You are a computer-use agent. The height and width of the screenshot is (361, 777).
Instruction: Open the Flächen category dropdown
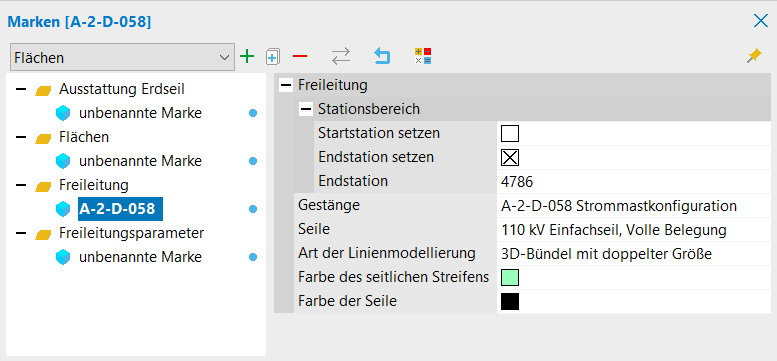pos(122,57)
